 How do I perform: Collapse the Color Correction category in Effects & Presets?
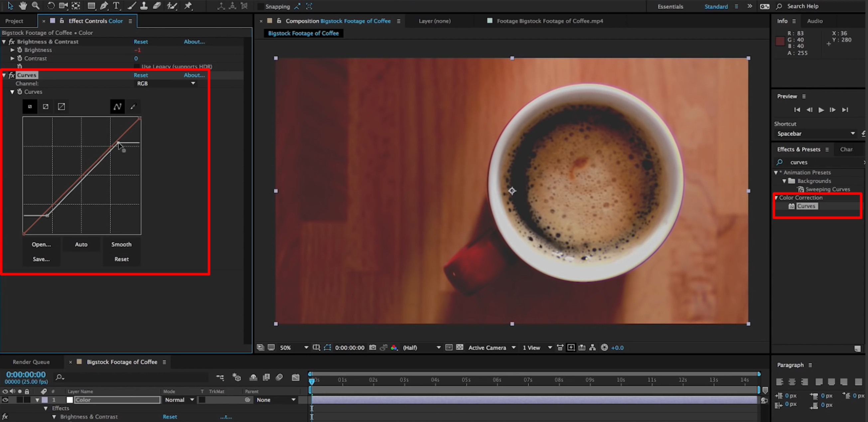[777, 198]
